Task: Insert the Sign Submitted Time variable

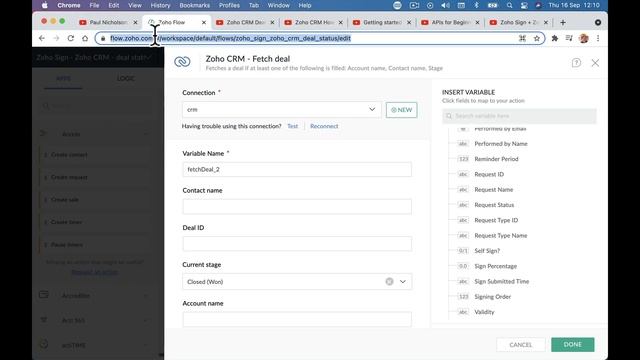Action: tap(501, 281)
